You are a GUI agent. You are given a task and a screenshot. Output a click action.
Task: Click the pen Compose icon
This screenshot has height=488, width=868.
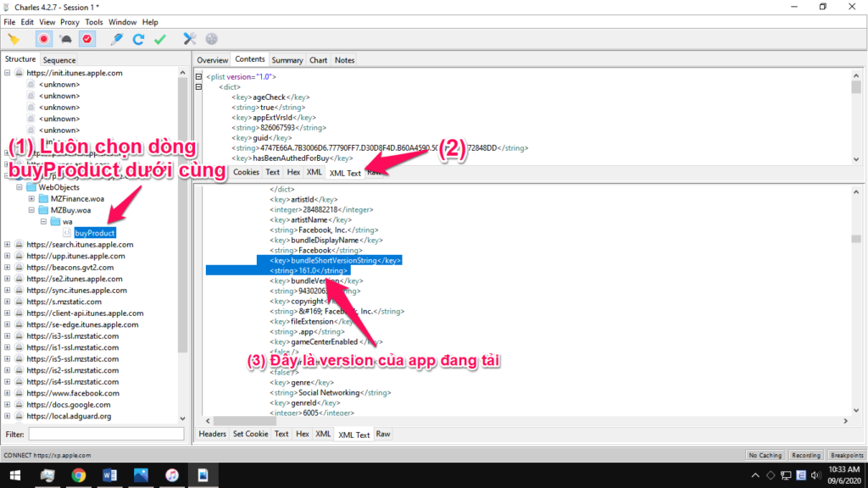(117, 39)
